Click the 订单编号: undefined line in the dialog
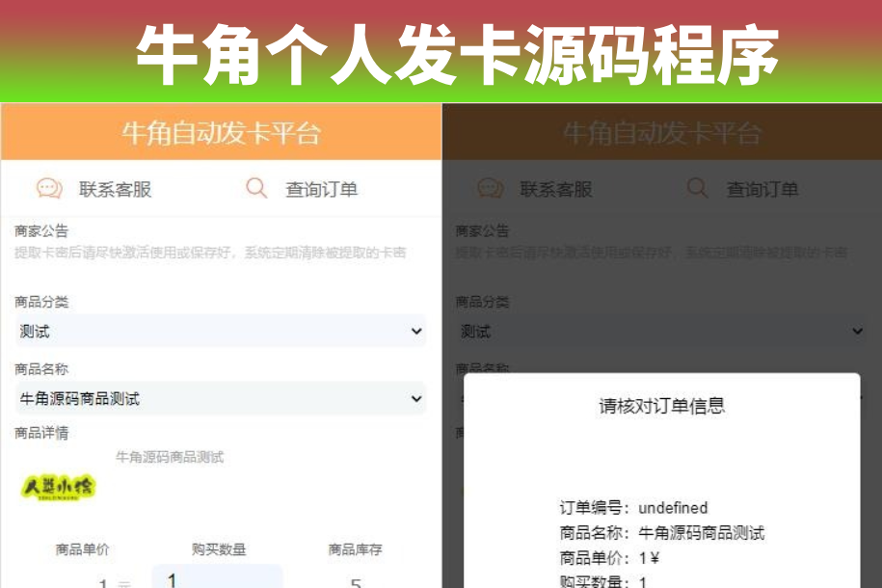Screen dimensions: 882x588 tap(634, 508)
